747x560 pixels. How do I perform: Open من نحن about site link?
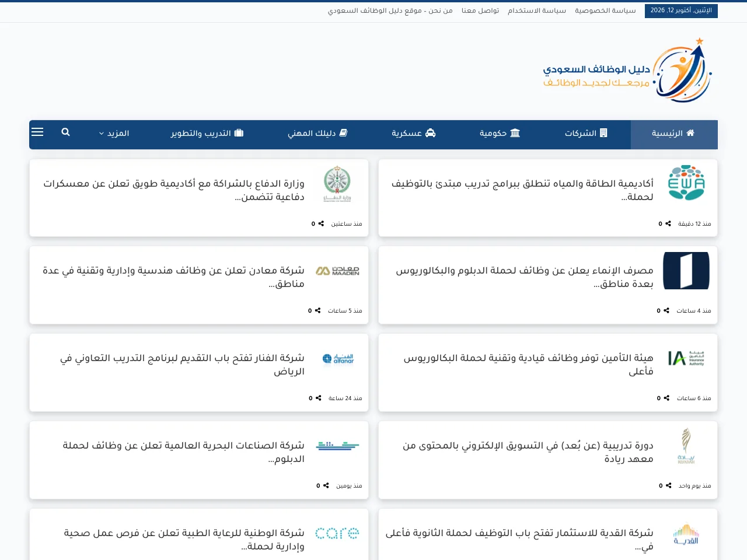pyautogui.click(x=390, y=10)
